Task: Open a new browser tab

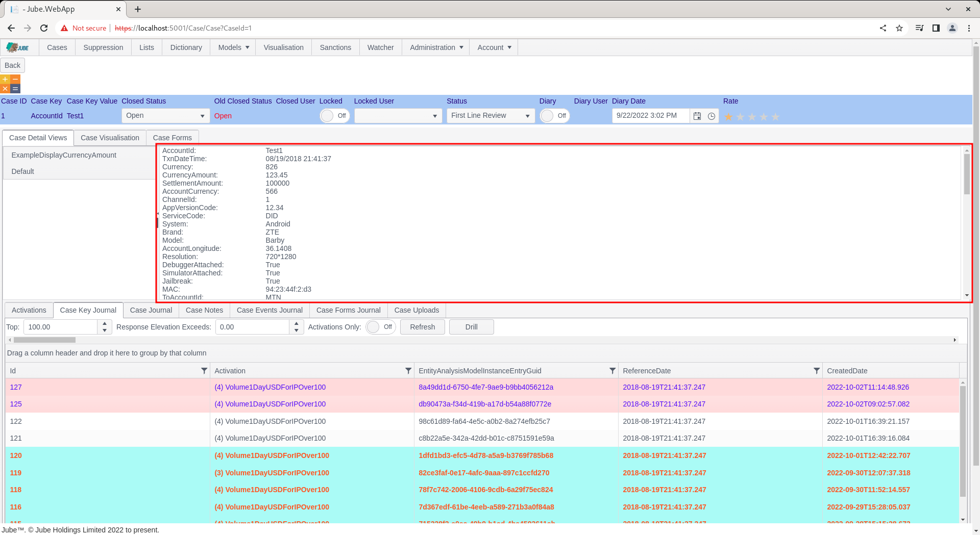Action: (138, 9)
